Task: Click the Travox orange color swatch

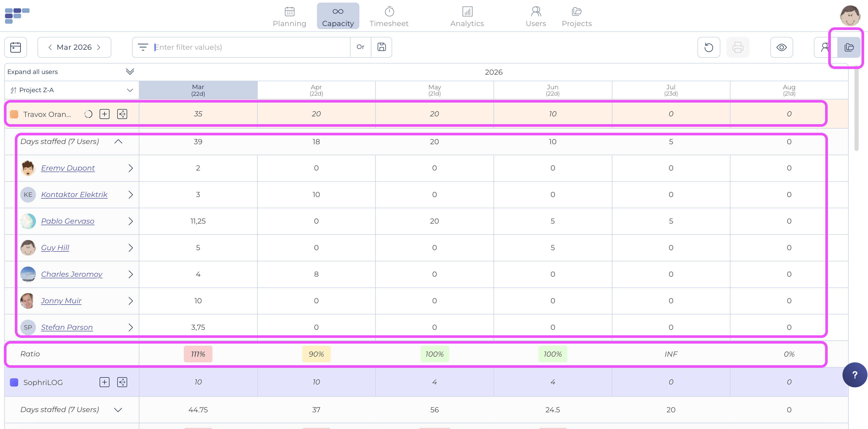Action: [x=14, y=114]
